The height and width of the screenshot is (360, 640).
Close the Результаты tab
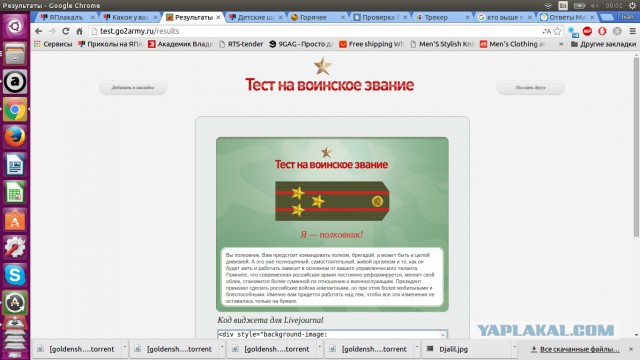tap(218, 17)
